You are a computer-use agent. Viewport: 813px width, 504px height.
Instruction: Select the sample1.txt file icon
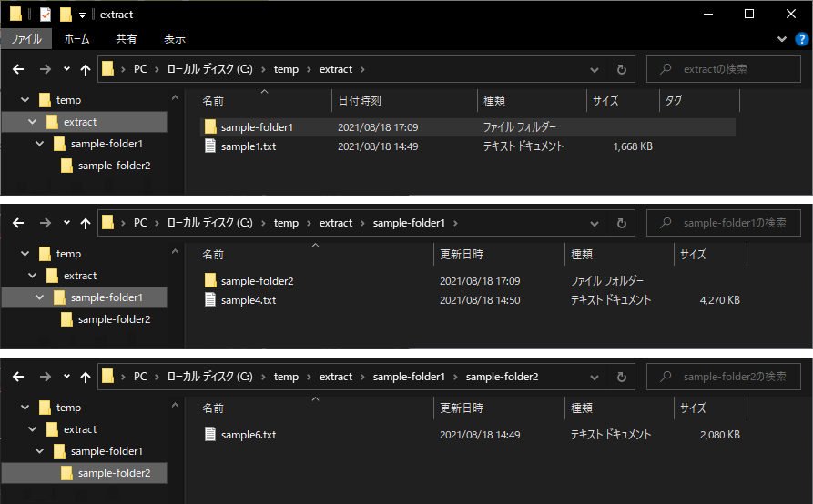click(x=210, y=146)
